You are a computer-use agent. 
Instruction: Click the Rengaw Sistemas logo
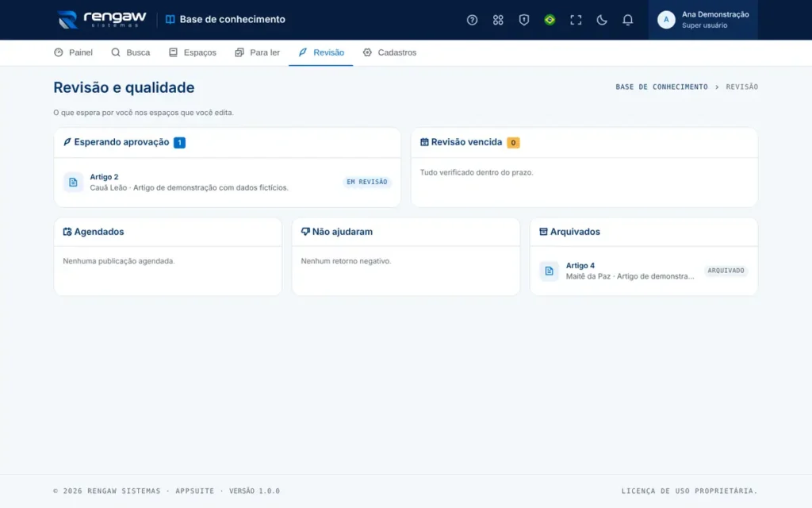[101, 20]
